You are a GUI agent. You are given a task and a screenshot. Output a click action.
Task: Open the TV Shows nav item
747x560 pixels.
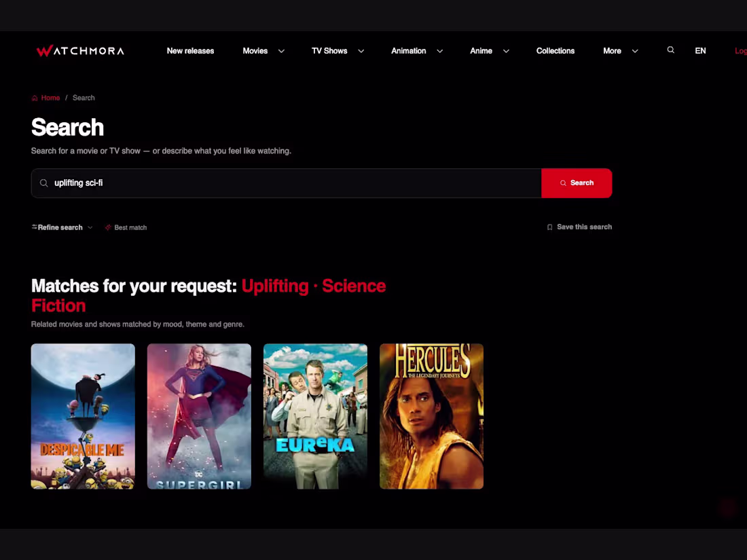(329, 51)
